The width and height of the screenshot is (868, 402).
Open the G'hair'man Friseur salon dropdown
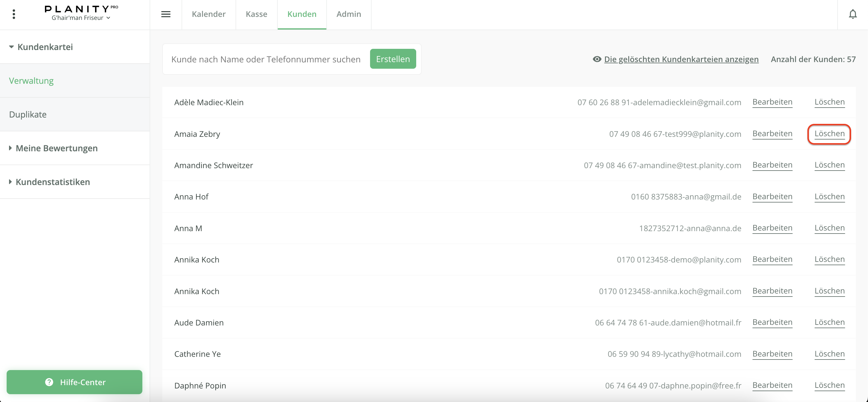coord(81,18)
